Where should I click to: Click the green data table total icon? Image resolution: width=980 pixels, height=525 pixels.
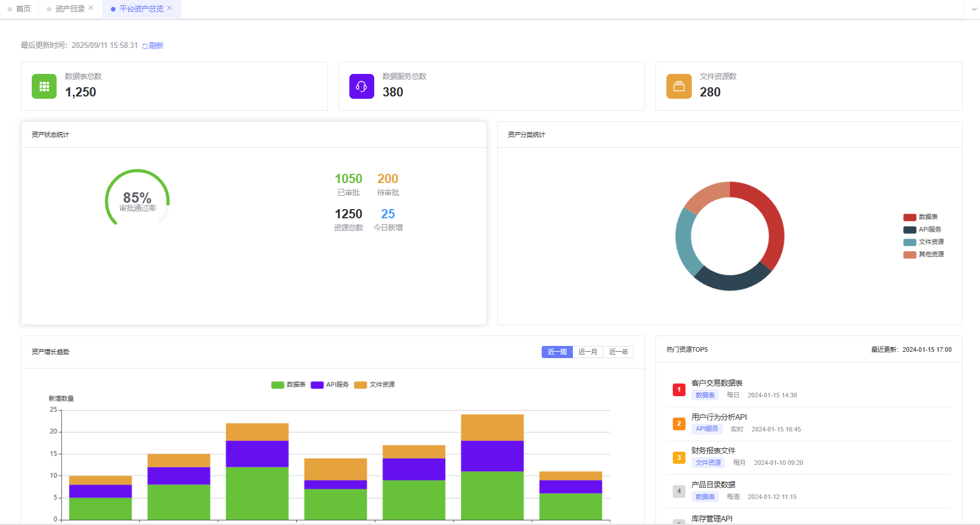(44, 87)
